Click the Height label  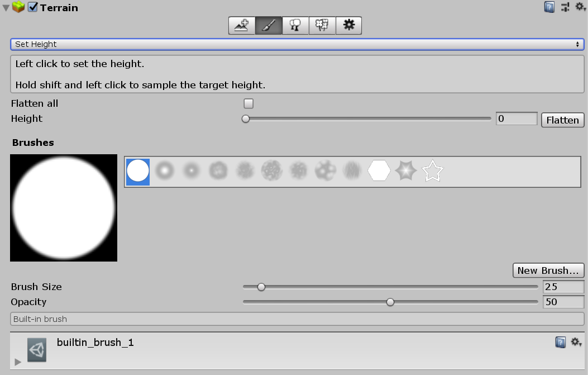tap(27, 118)
